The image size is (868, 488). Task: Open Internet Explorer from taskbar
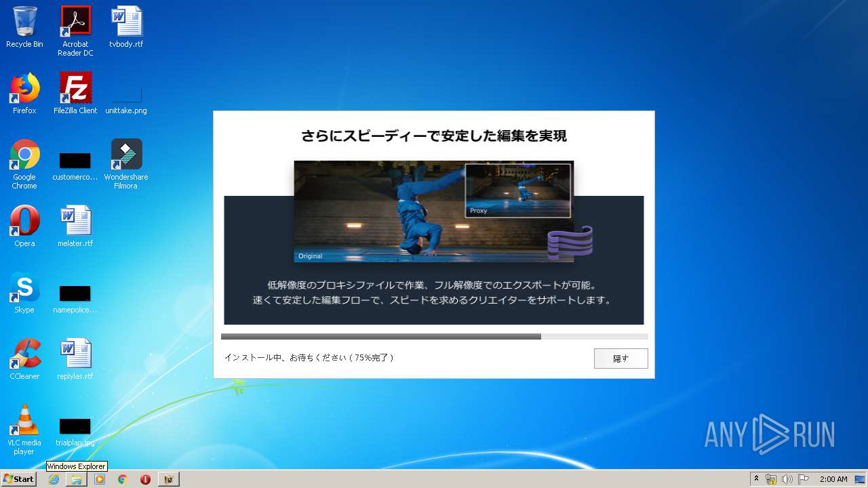tap(54, 479)
